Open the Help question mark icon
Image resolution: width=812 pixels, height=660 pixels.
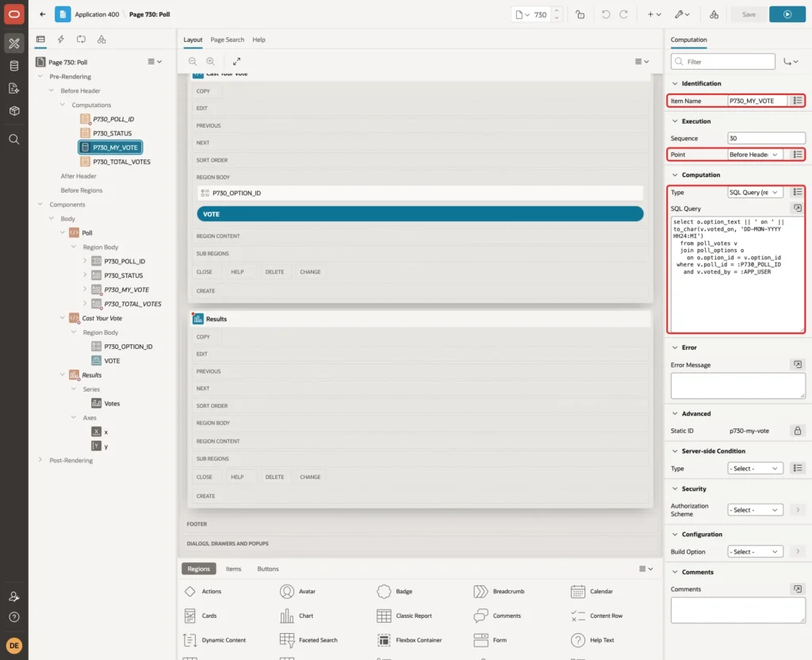pos(14,617)
